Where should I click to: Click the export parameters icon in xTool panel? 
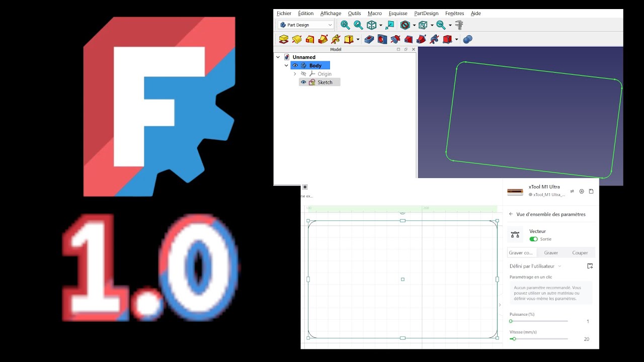[590, 266]
